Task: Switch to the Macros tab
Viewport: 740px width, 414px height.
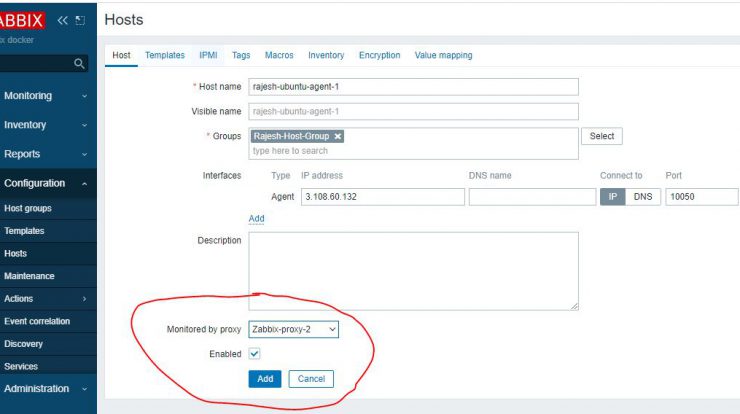Action: pos(279,55)
